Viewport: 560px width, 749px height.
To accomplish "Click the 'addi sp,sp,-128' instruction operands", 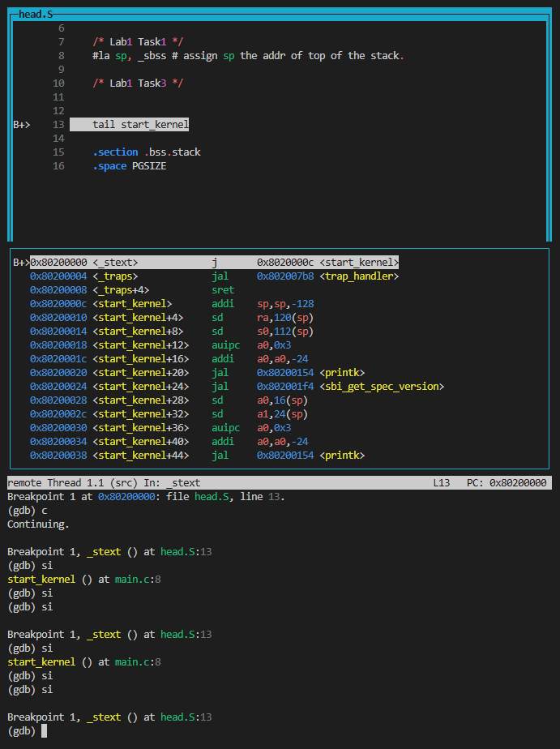I will (285, 304).
